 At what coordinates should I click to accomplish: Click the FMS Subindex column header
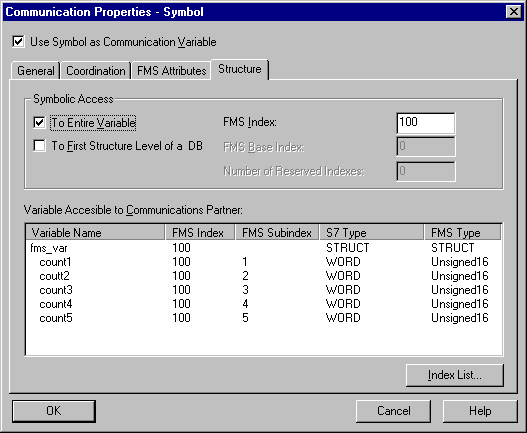tap(277, 233)
